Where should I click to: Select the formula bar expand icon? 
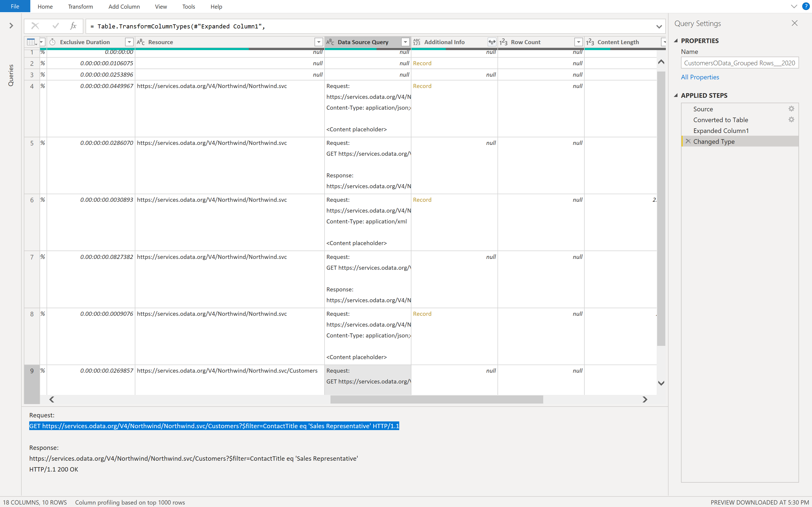click(659, 26)
